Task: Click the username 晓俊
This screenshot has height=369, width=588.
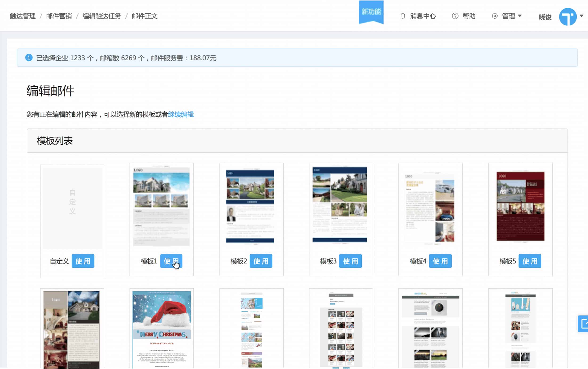Action: tap(545, 17)
